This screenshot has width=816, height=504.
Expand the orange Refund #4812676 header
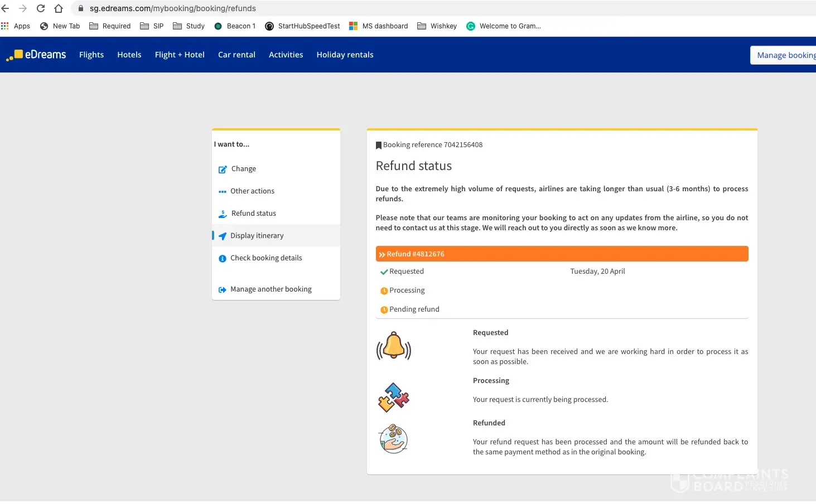[x=561, y=254]
